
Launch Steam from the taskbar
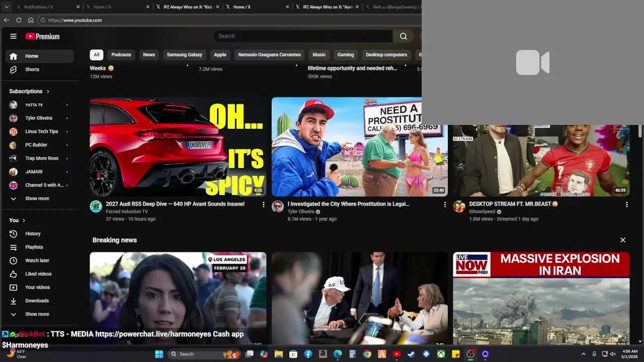point(411,354)
